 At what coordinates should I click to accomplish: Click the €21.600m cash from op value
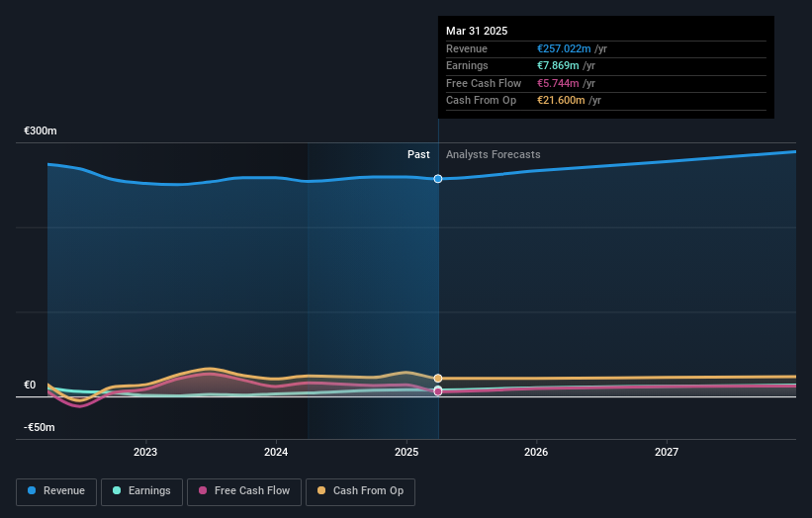(562, 101)
